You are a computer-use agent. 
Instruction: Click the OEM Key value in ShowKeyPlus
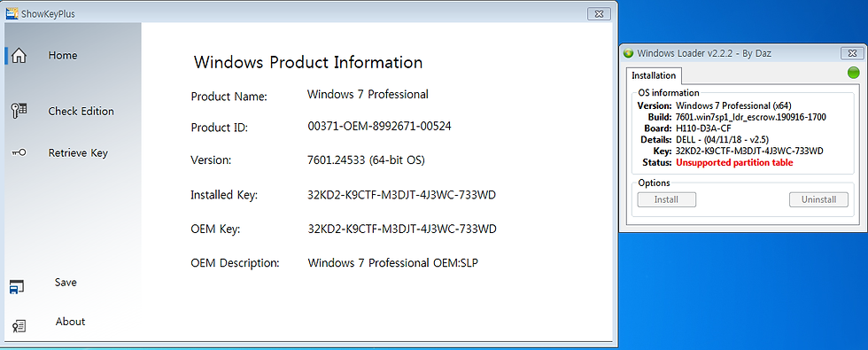[x=402, y=229]
